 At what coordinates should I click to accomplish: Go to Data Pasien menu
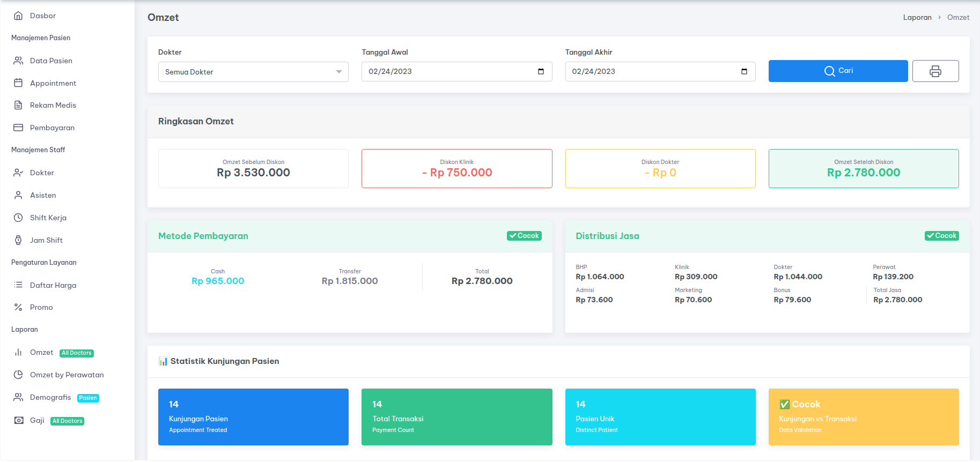[51, 61]
